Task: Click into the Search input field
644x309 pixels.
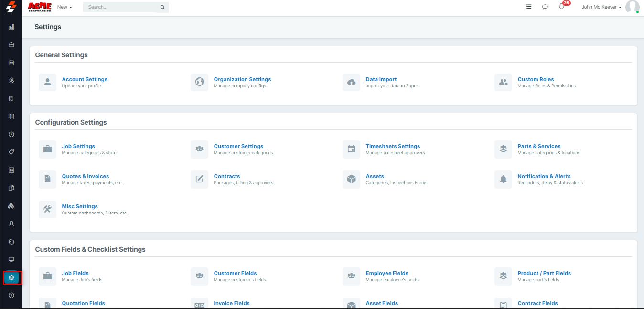Action: [x=122, y=7]
